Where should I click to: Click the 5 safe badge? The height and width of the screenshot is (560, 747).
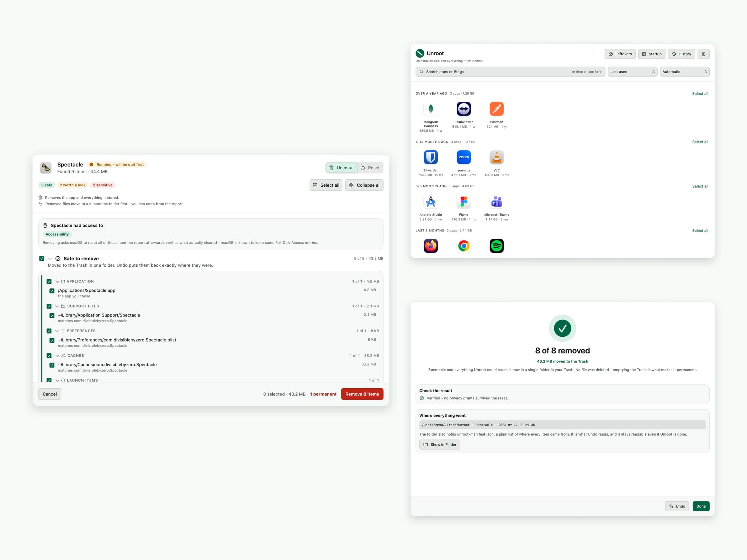[x=47, y=185]
